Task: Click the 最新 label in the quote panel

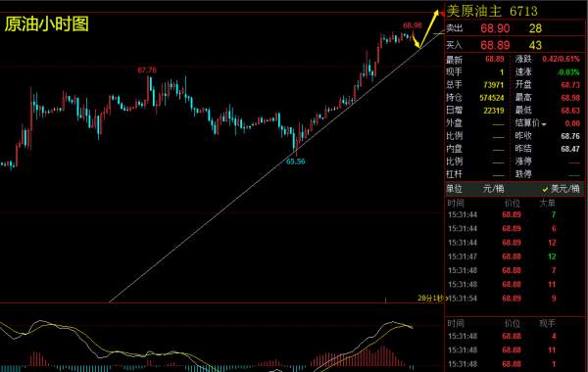Action: (x=454, y=60)
